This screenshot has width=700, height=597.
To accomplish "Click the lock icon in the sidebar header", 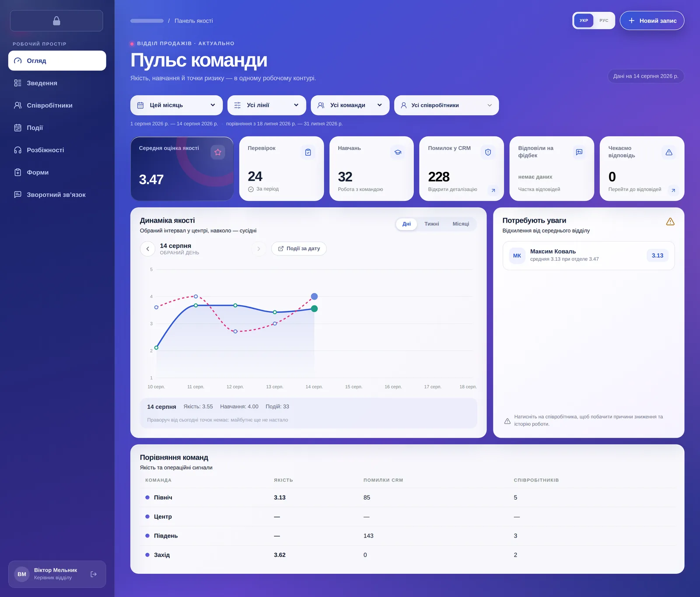I will (x=56, y=21).
